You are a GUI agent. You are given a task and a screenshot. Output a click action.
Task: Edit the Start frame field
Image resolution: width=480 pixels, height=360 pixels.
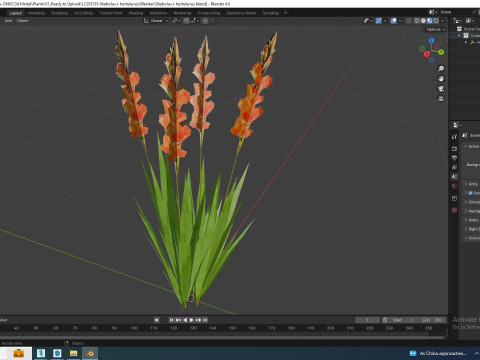(403, 320)
